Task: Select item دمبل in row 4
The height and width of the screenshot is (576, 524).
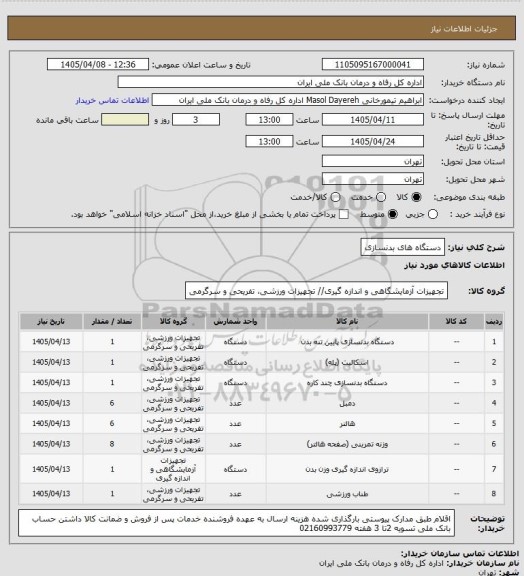Action: [347, 403]
